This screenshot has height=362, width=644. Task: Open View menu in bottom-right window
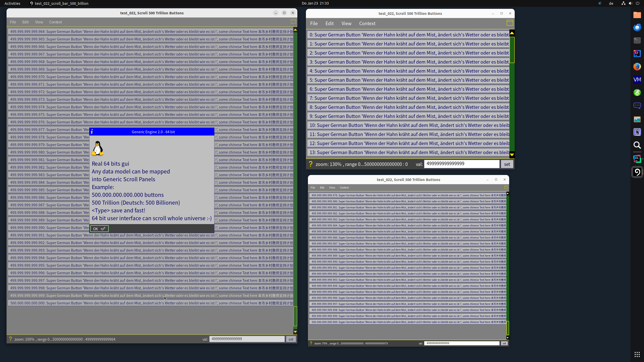(332, 188)
